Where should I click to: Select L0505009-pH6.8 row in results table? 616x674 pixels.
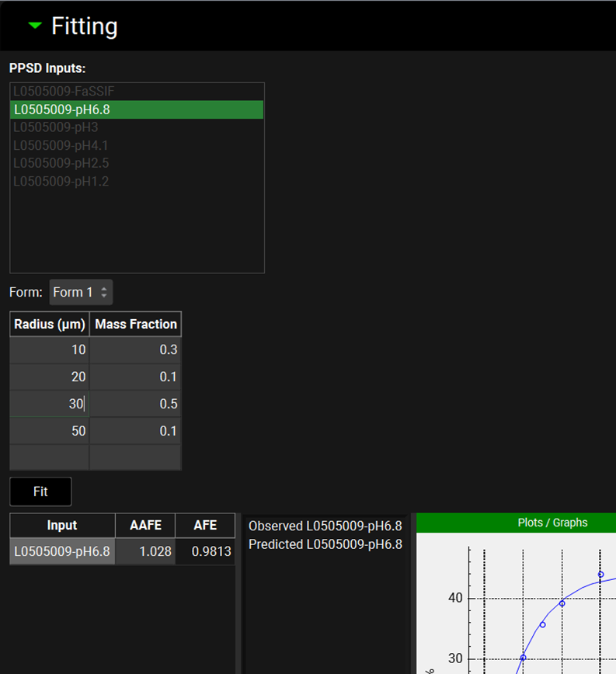(62, 552)
